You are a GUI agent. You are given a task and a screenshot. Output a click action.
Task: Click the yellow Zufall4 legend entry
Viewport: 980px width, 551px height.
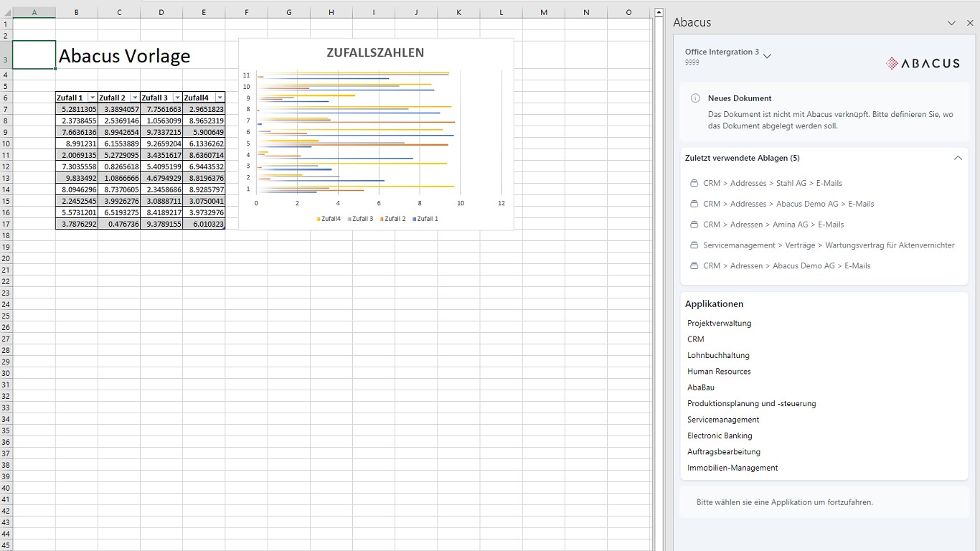click(x=329, y=219)
